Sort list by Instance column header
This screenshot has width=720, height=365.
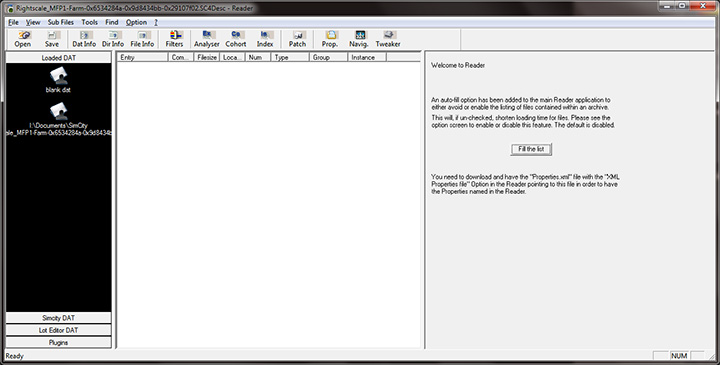(367, 57)
